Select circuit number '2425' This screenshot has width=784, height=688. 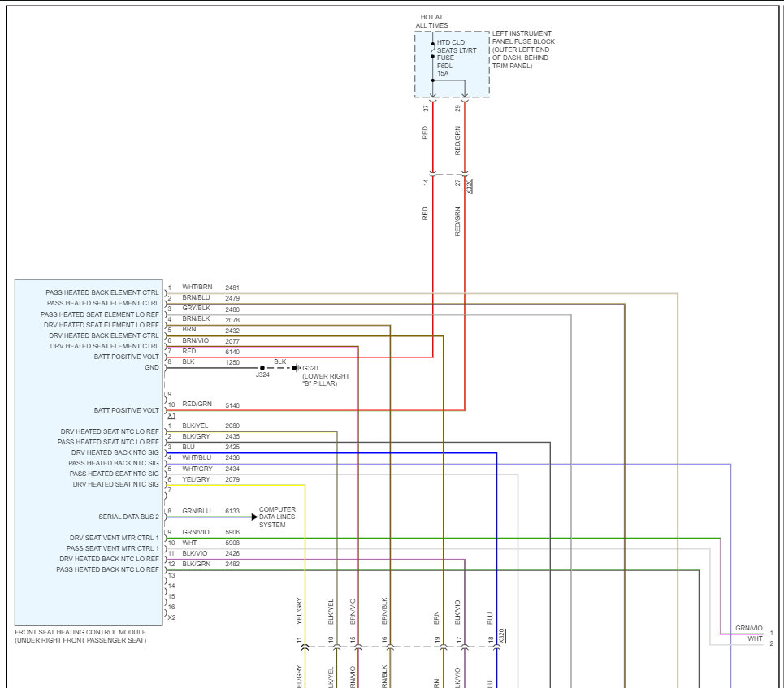tap(232, 447)
